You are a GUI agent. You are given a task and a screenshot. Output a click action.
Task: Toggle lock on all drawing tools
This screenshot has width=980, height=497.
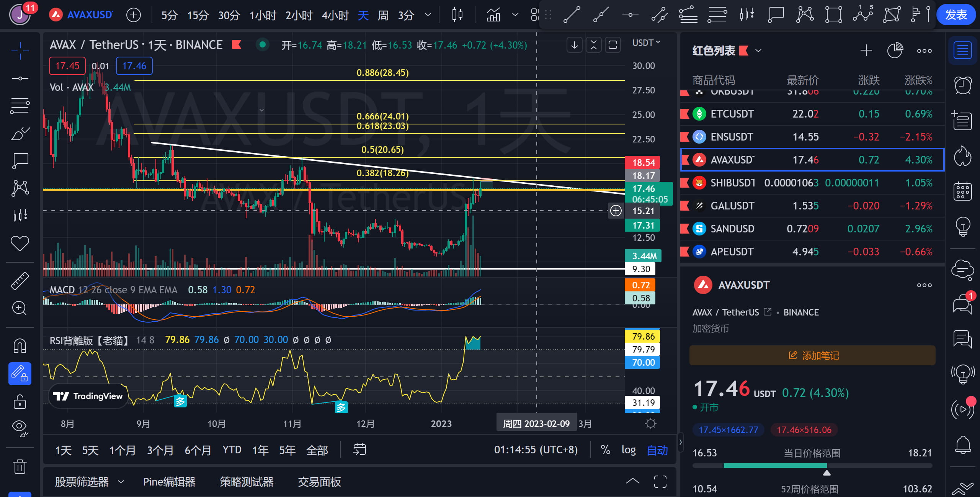point(20,402)
